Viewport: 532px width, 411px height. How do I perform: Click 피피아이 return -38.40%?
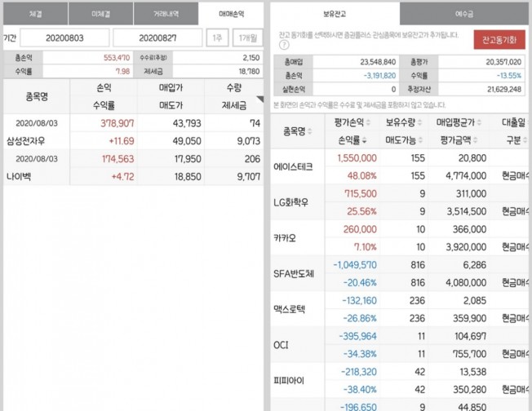click(360, 389)
